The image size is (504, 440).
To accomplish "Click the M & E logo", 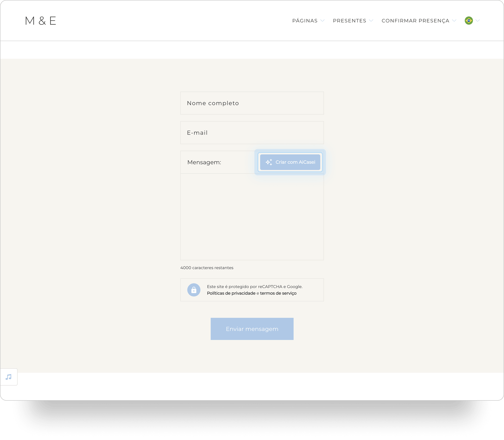I will [x=41, y=21].
